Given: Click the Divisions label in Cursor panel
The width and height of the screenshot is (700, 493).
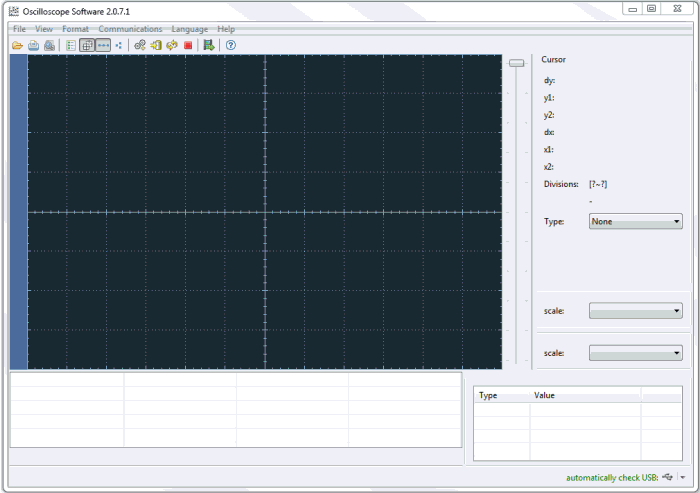Looking at the screenshot, I should pyautogui.click(x=561, y=184).
